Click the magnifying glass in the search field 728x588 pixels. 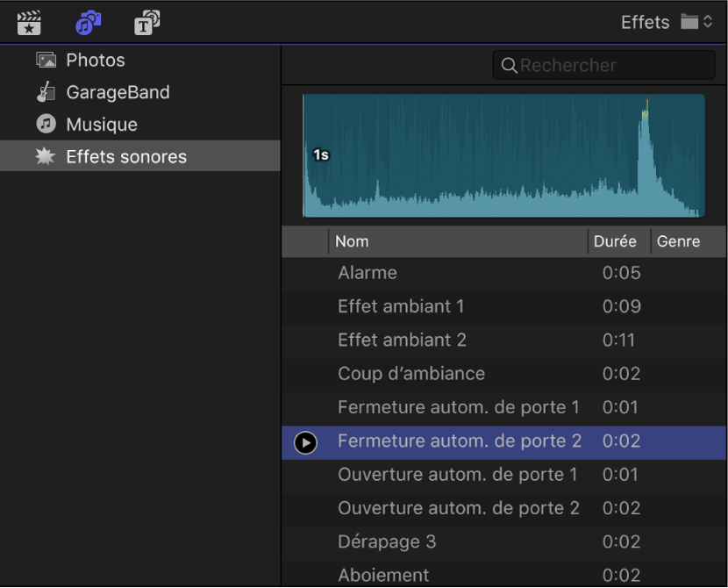coord(510,65)
